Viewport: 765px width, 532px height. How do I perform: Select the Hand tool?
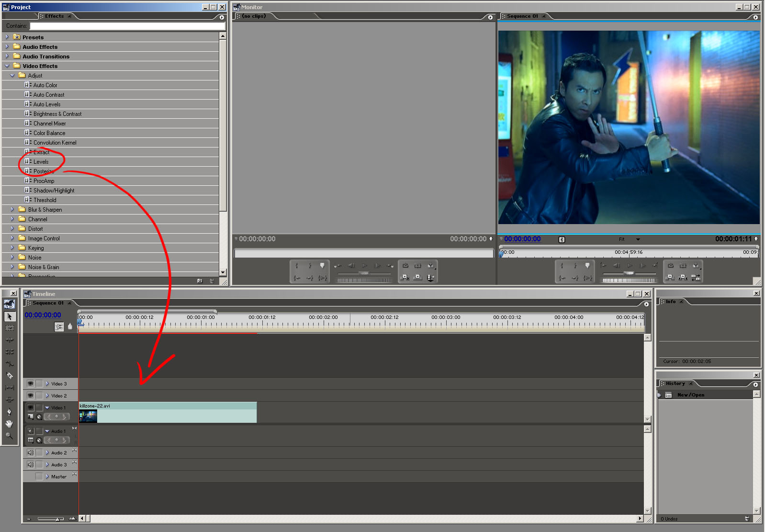(9, 424)
